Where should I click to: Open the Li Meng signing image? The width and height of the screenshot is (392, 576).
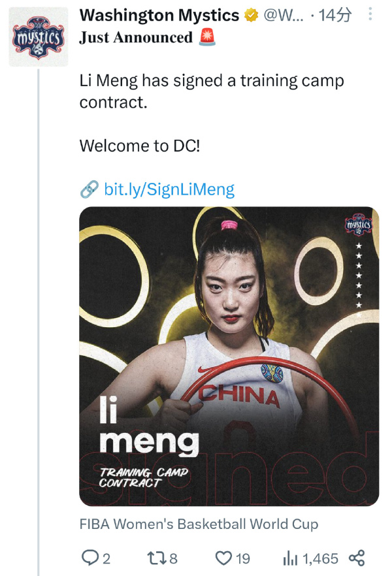click(x=229, y=356)
